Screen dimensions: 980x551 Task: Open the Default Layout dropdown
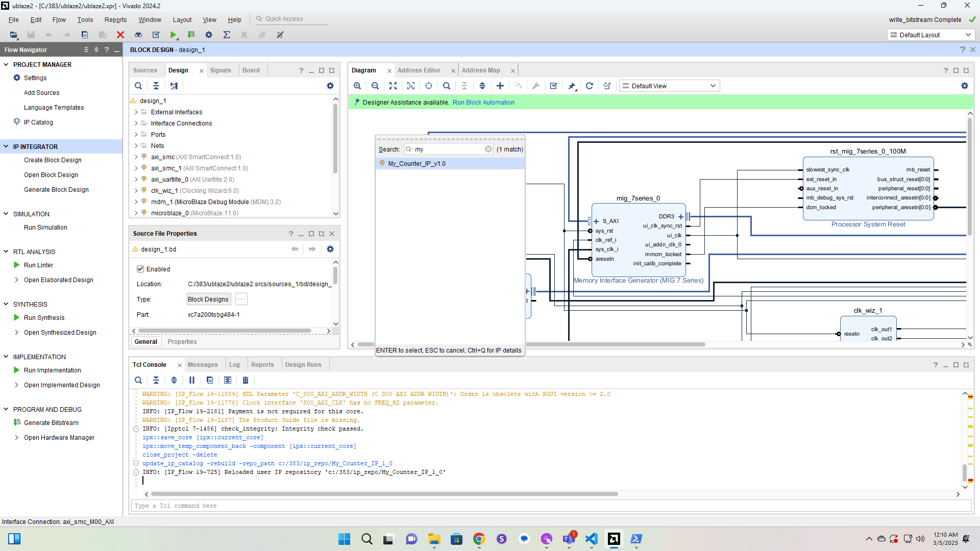click(x=930, y=35)
